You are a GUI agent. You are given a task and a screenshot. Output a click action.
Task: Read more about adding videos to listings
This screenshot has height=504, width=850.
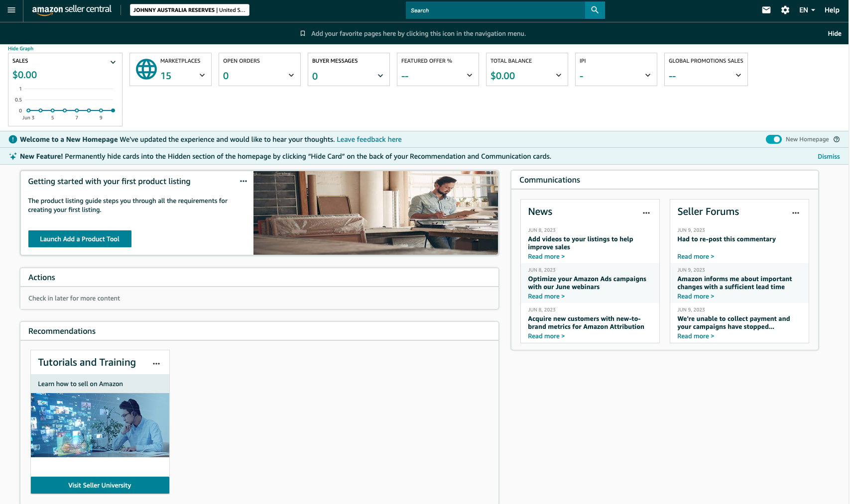(546, 257)
